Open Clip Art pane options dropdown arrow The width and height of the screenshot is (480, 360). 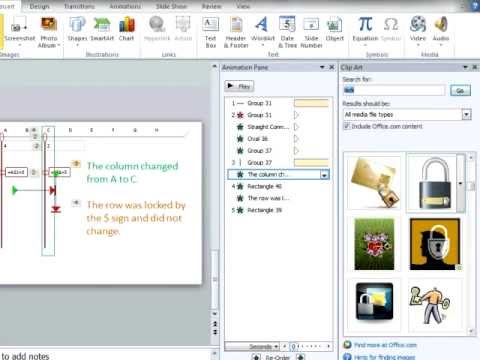pyautogui.click(x=465, y=67)
